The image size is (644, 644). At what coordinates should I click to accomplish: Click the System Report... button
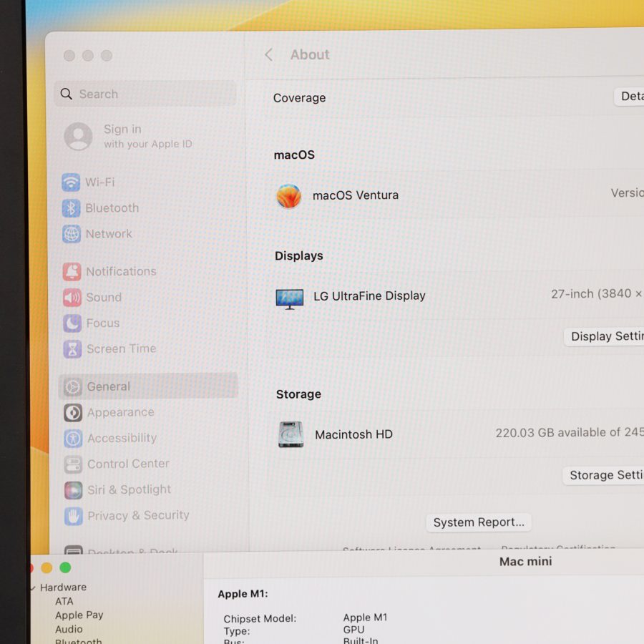479,522
